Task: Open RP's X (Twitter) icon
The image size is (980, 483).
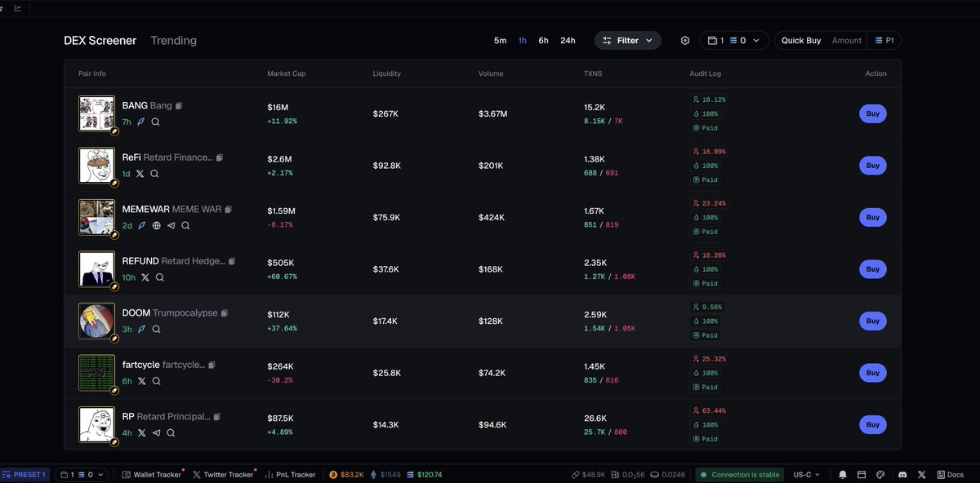Action: click(141, 433)
